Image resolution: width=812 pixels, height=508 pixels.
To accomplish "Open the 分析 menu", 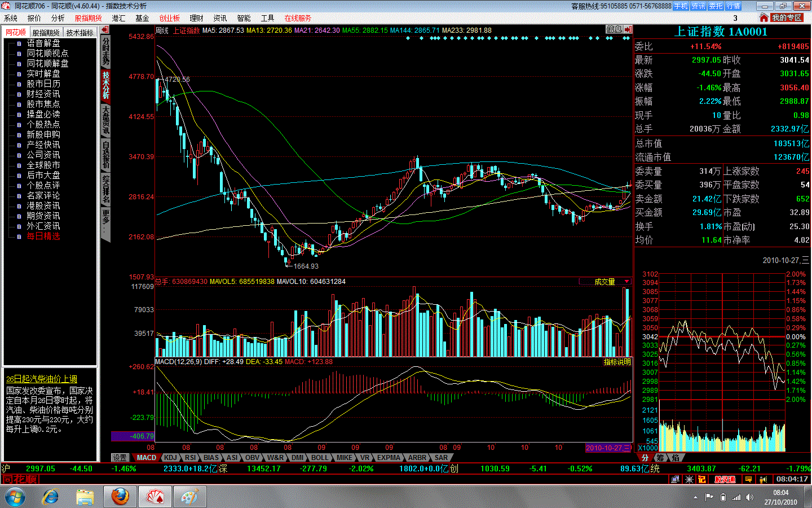I will click(x=58, y=18).
